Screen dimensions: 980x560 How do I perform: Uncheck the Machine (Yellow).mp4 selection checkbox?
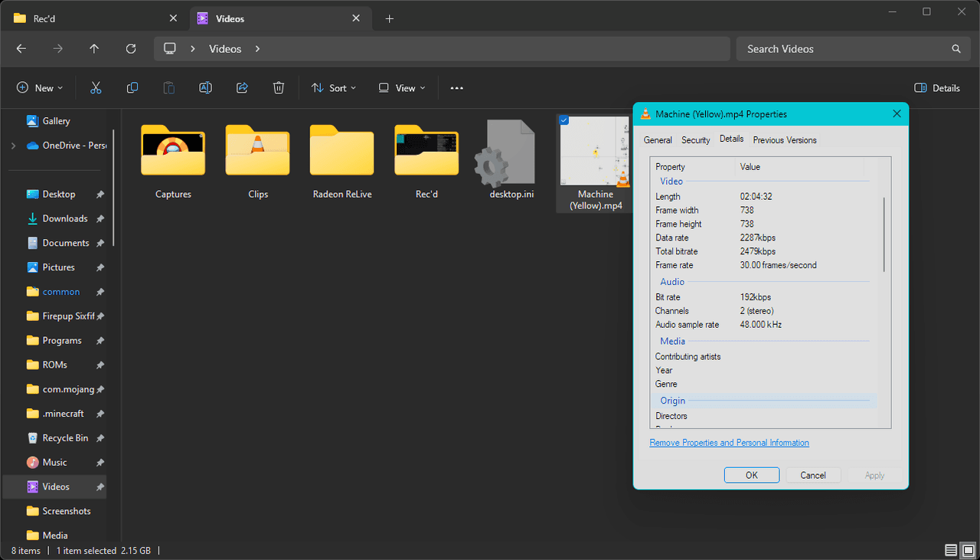[563, 120]
